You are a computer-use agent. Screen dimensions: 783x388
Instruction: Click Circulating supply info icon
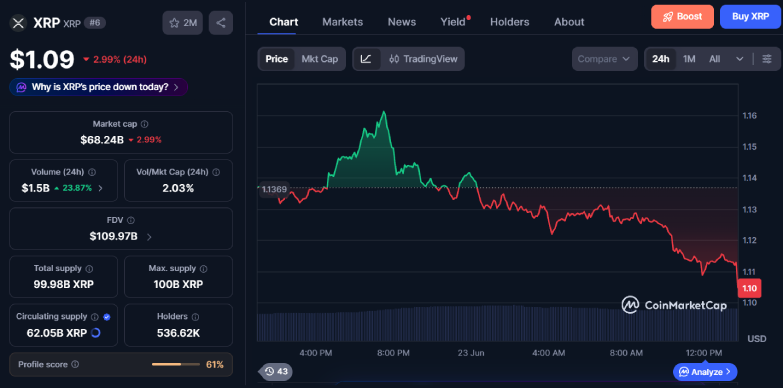tap(95, 317)
